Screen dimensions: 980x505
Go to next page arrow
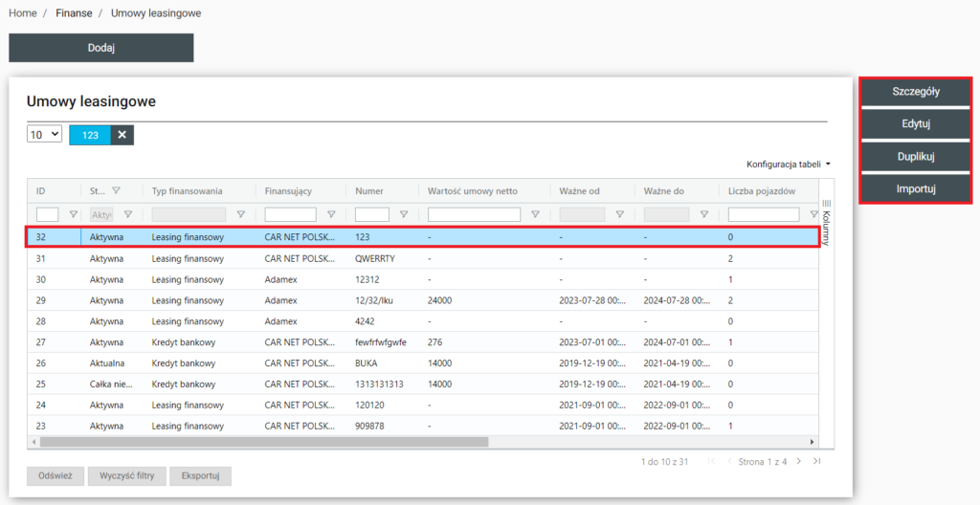coord(800,462)
